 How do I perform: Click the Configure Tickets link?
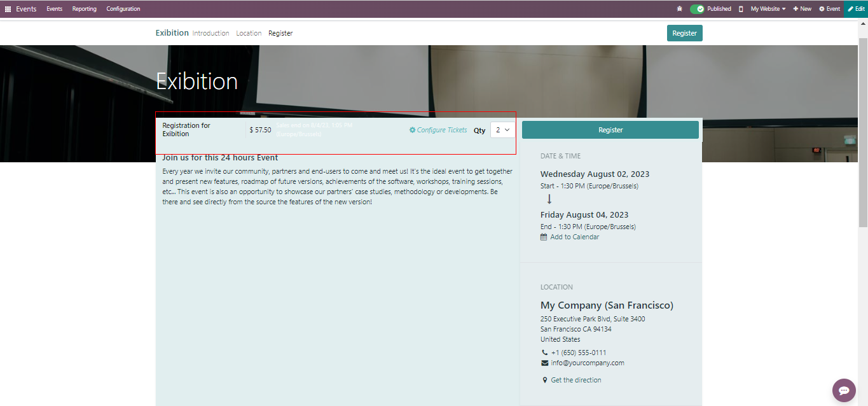point(438,130)
